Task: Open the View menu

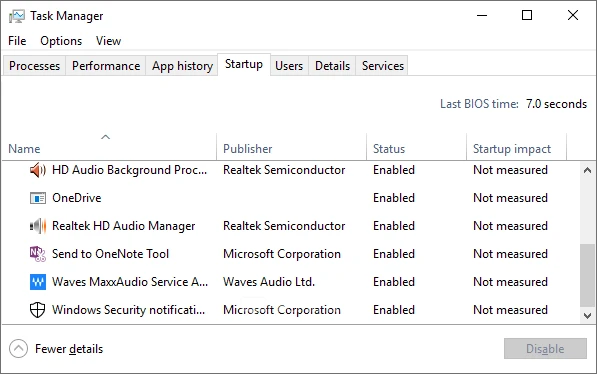Action: [109, 41]
